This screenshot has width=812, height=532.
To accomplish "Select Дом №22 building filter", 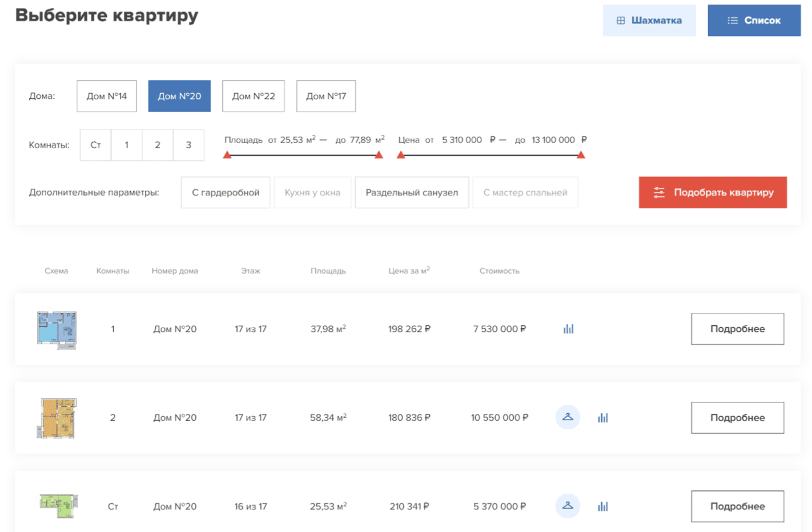I will click(x=253, y=96).
